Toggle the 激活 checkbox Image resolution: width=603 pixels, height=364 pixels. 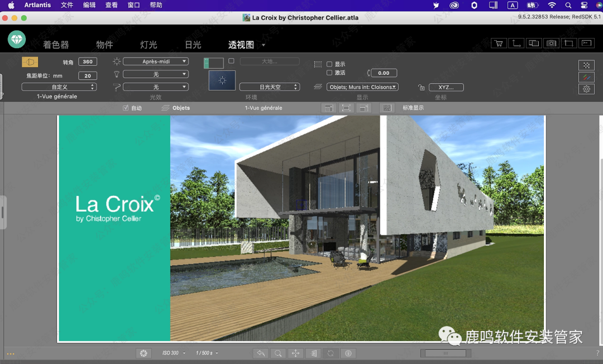pos(329,73)
